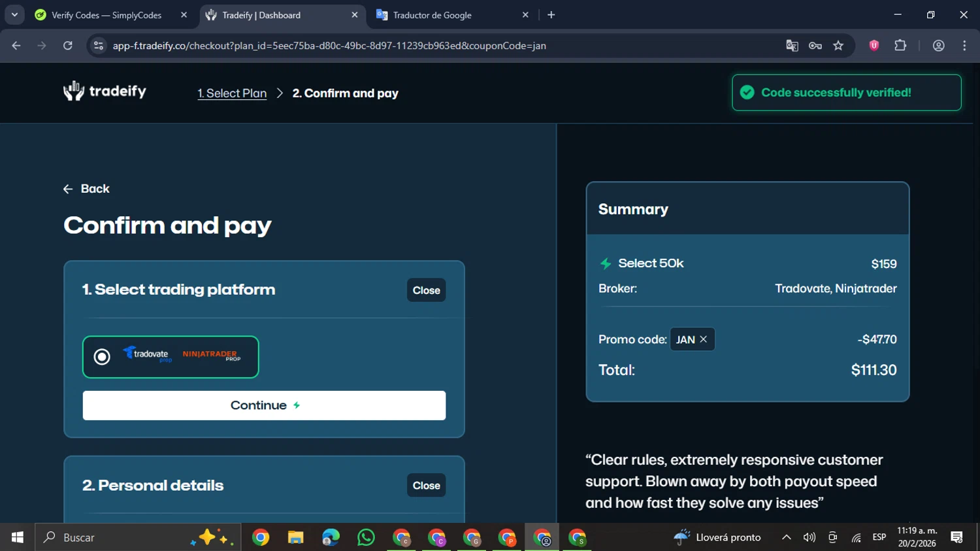This screenshot has width=980, height=551.
Task: Switch to the Verify Codes SimplyCodes tab
Action: (x=106, y=15)
